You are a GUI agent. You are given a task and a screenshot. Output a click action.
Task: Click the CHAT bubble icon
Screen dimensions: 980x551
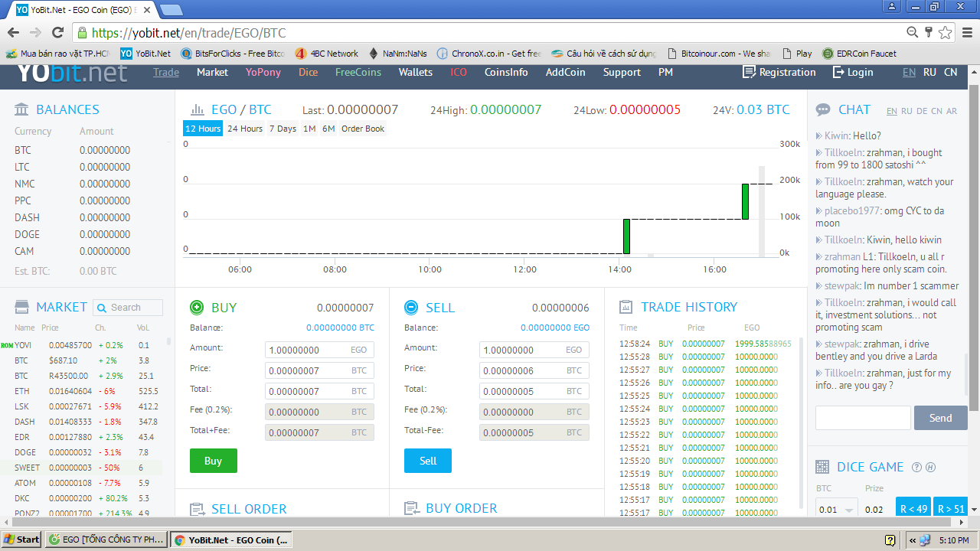point(823,109)
